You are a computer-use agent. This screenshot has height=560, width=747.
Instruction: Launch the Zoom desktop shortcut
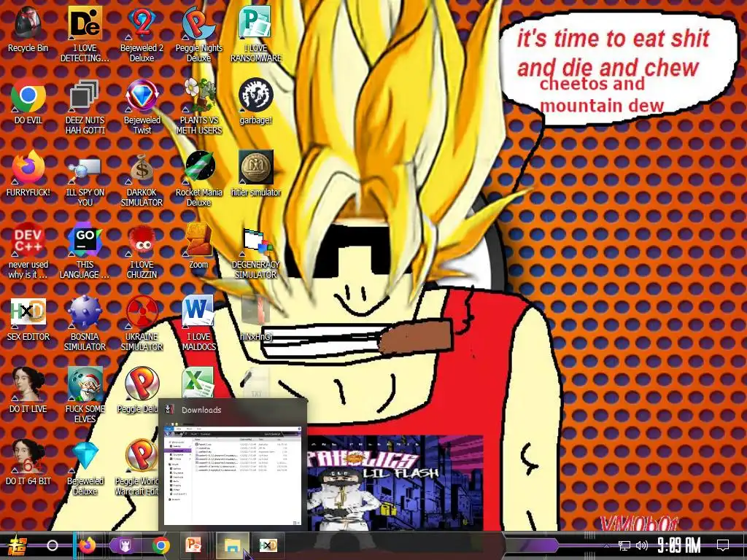click(x=198, y=246)
